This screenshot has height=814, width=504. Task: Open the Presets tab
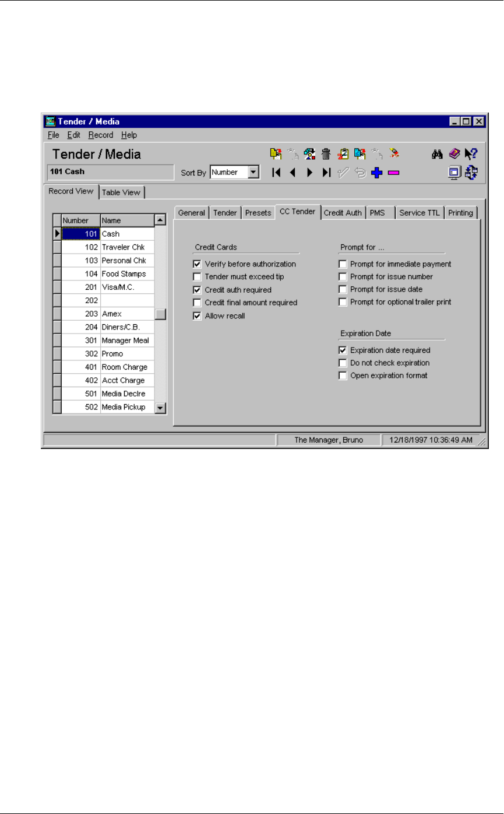coord(258,213)
